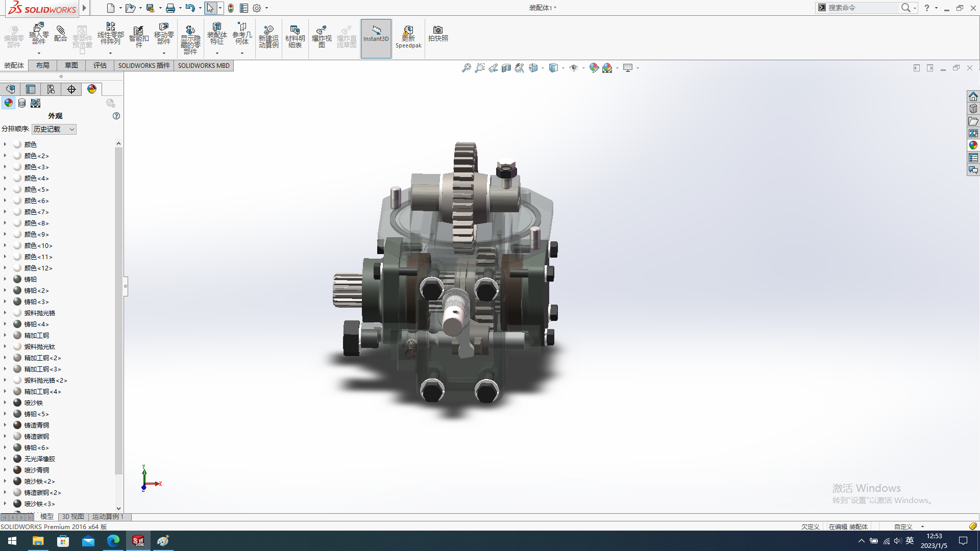Click the decals (贴图) cylinder icon
Viewport: 980px width, 551px height.
click(x=22, y=103)
